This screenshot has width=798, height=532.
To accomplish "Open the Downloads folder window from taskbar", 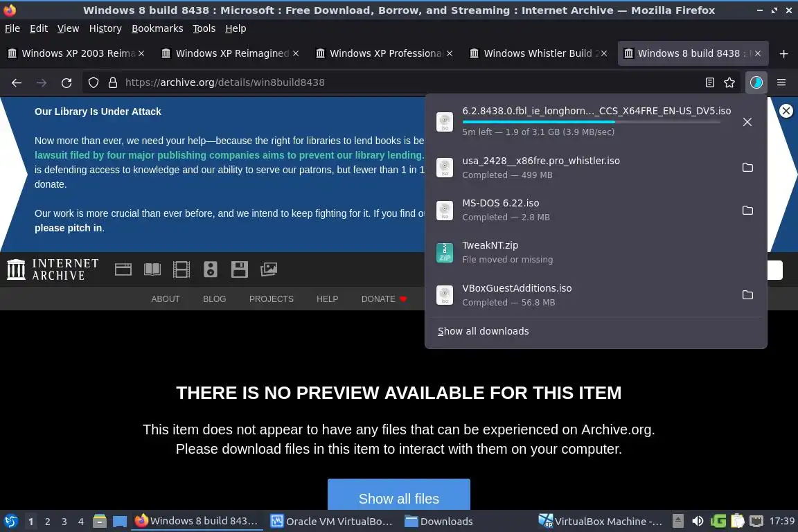I will 438,522.
